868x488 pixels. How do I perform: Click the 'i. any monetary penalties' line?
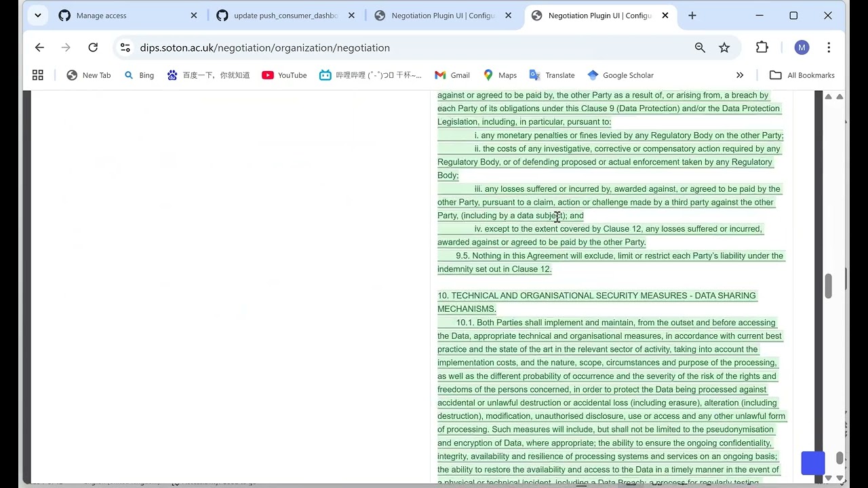click(629, 136)
